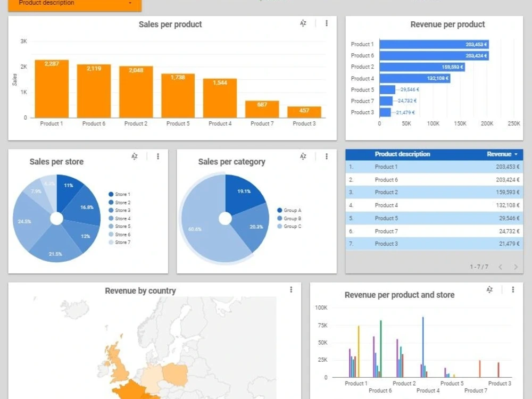Click the next page arrow in the Revenue table
The image size is (532, 399).
point(515,267)
